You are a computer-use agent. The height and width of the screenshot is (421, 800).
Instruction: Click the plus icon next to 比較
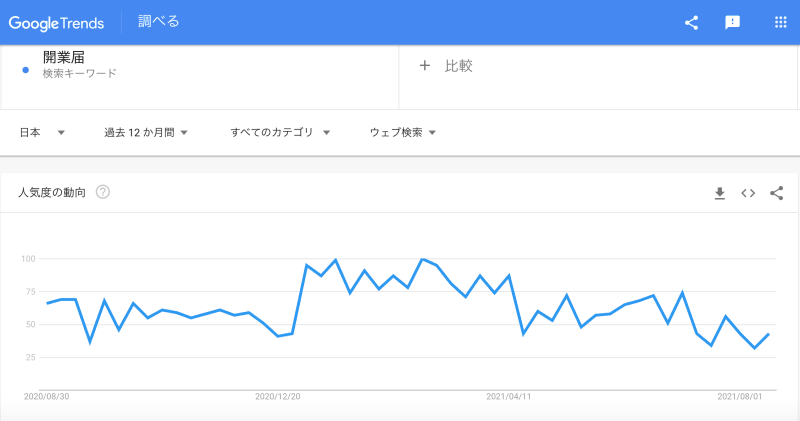tap(424, 65)
